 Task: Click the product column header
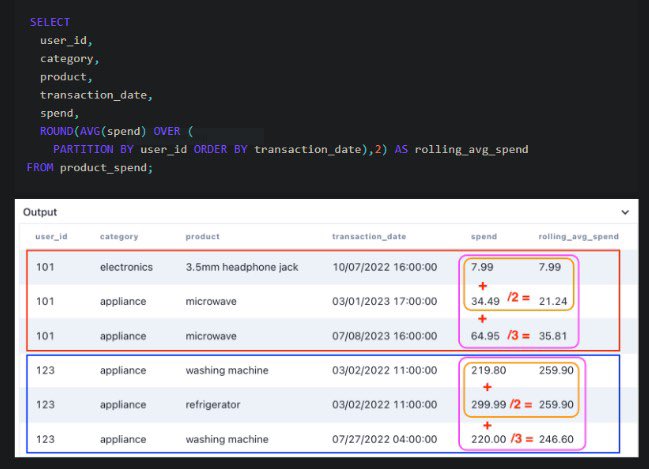tap(202, 236)
